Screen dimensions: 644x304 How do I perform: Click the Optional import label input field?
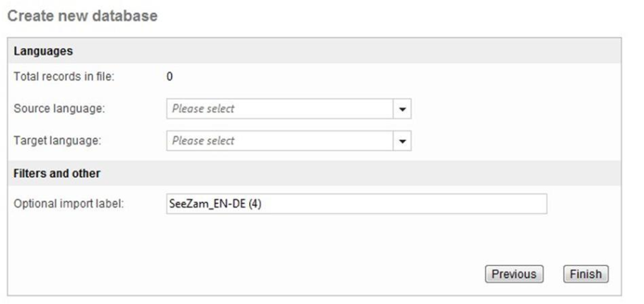pos(356,204)
